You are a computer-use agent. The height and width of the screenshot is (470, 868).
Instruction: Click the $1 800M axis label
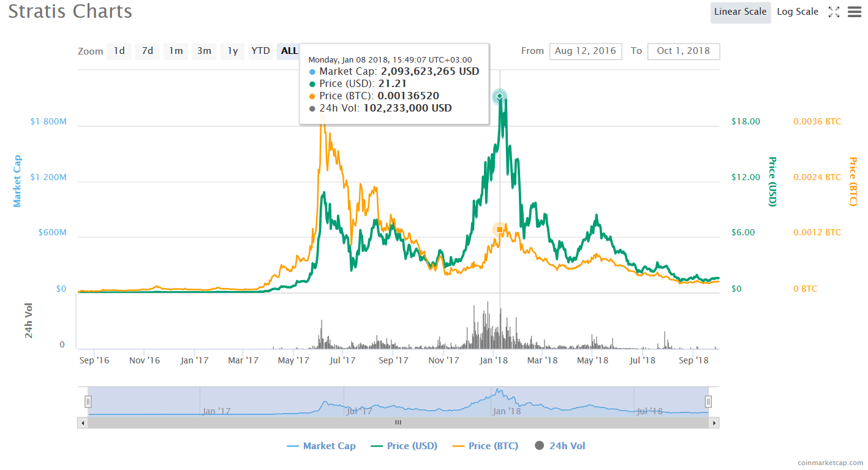tap(48, 121)
